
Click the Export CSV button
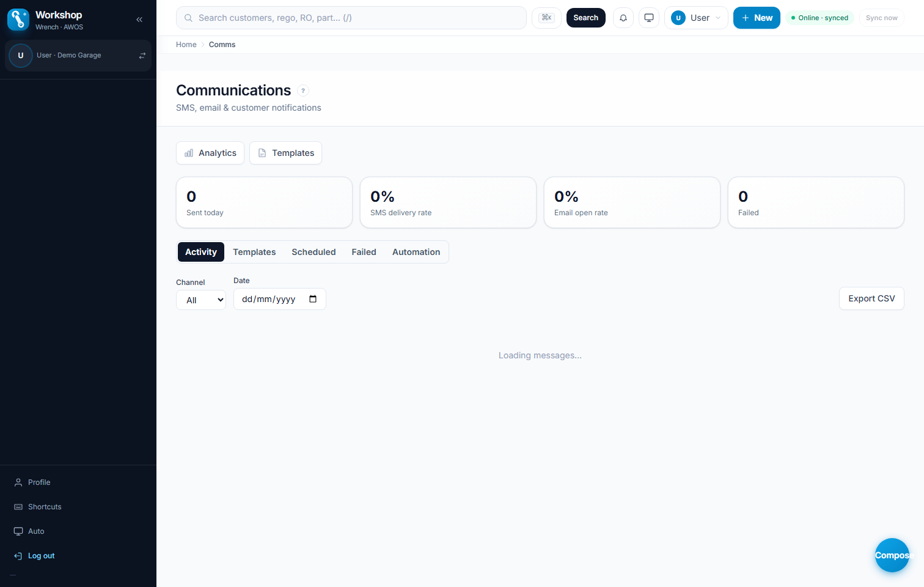[871, 298]
